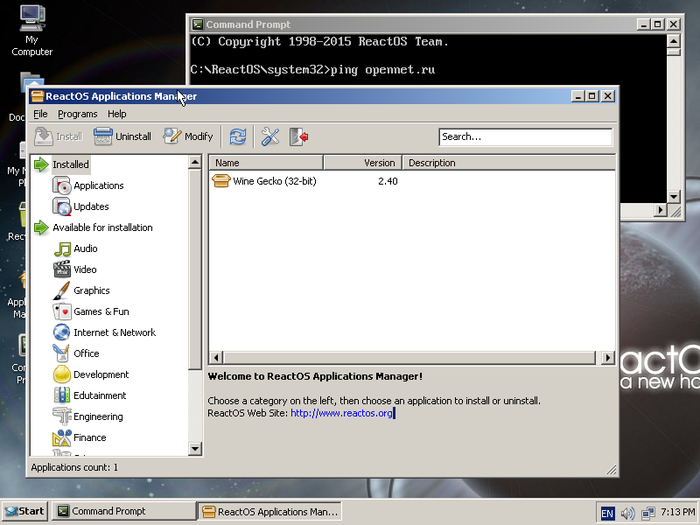The width and height of the screenshot is (700, 525).
Task: Open the File menu
Action: coord(40,114)
